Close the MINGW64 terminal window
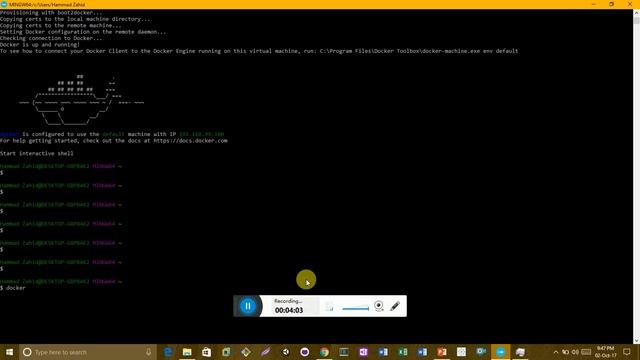The image size is (640, 360). click(630, 4)
